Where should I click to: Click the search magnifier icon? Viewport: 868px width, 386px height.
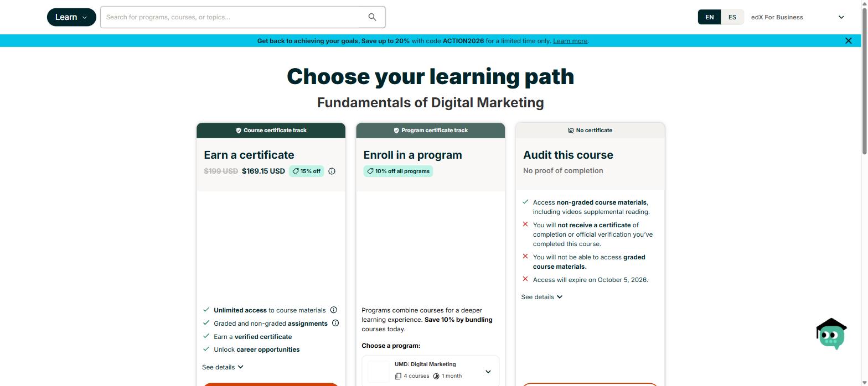372,17
